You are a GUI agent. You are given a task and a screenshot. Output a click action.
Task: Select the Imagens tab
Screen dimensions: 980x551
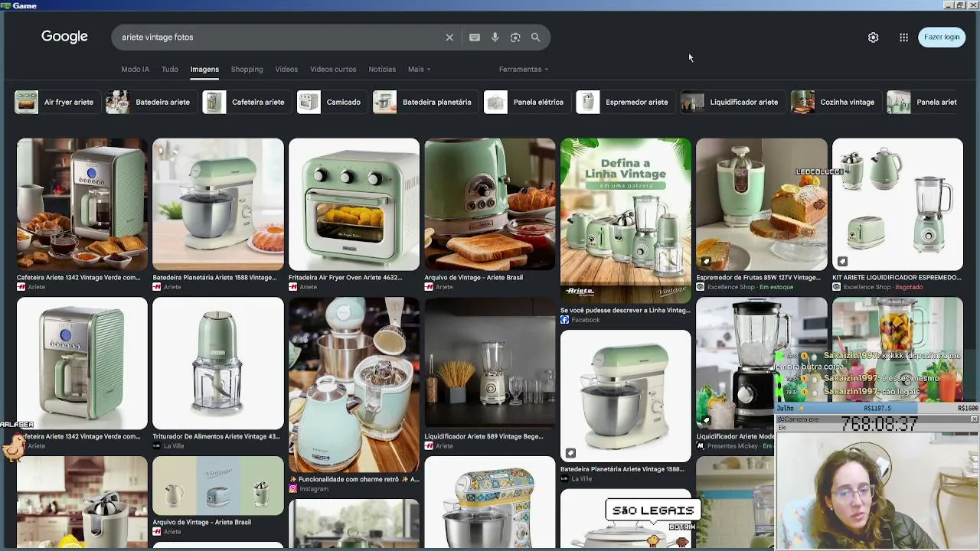(x=204, y=70)
